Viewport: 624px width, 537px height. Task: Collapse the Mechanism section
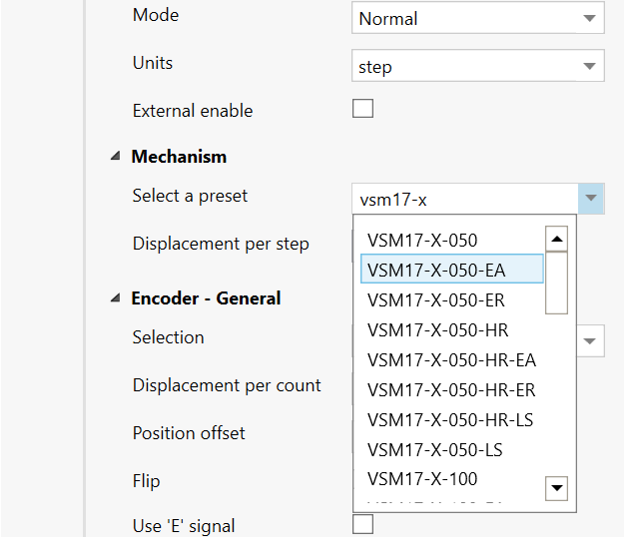[115, 157]
